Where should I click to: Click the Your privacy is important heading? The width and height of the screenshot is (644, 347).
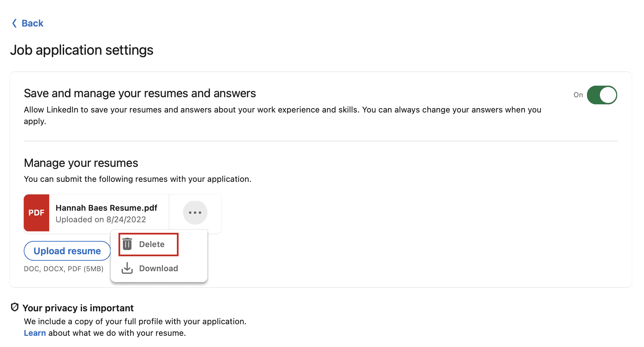pos(78,308)
